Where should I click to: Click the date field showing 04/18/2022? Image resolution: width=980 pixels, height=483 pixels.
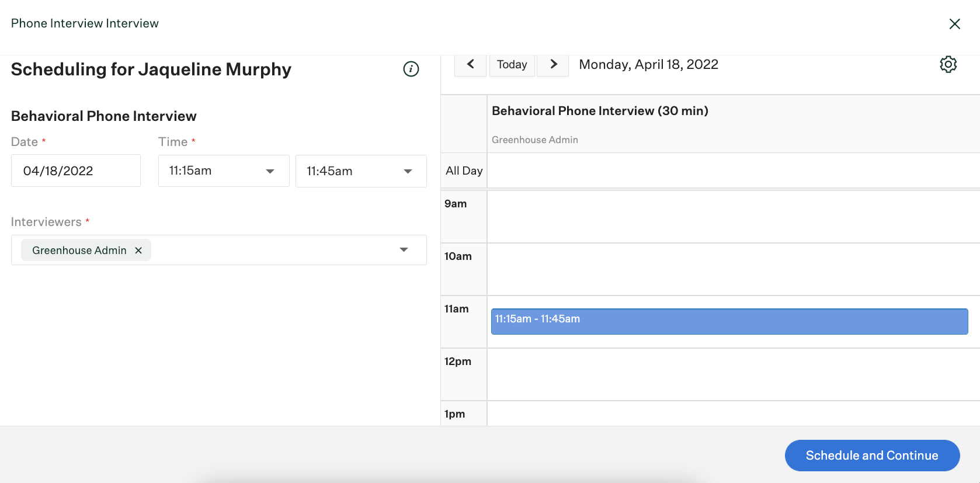[x=76, y=171]
